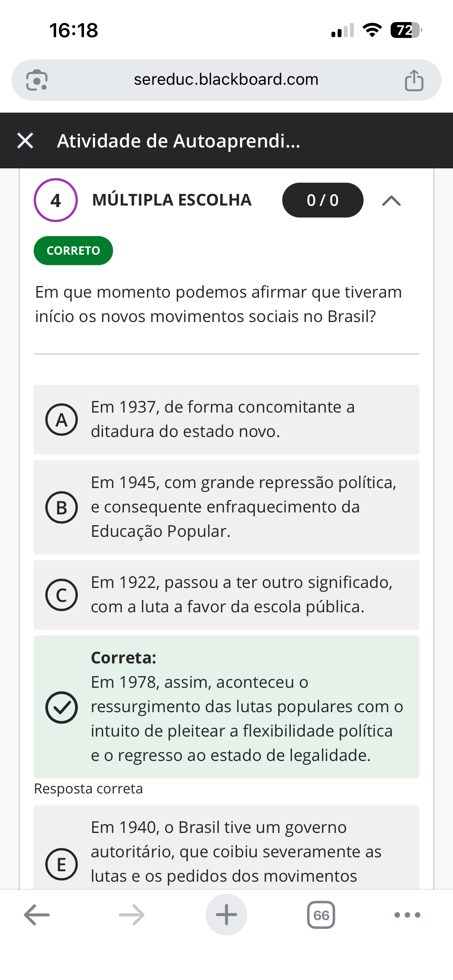The width and height of the screenshot is (453, 980).
Task: Tap the MÚLTIPLA ESCOLHA question header
Action: (172, 200)
